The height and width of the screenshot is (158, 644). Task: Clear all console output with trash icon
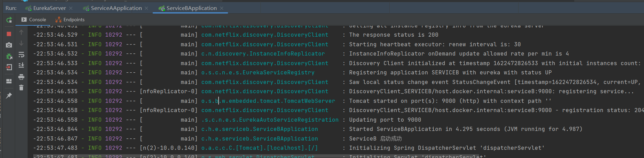(x=21, y=88)
